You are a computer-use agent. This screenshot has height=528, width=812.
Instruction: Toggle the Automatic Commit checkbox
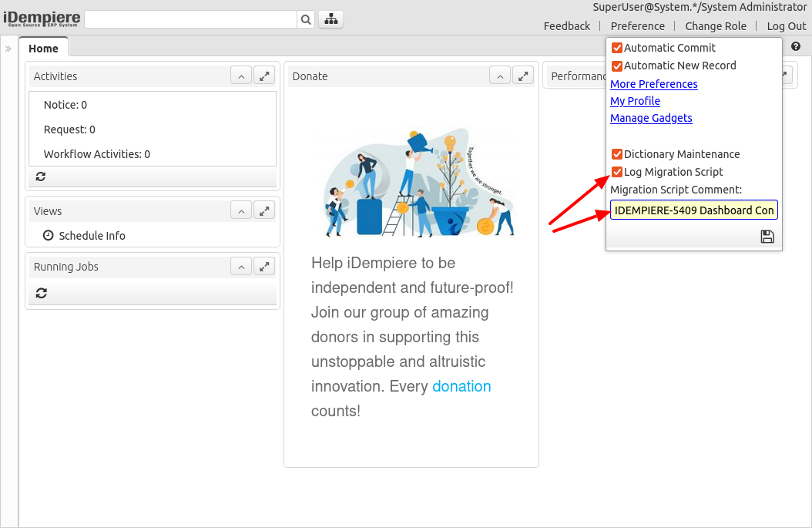[x=616, y=48]
